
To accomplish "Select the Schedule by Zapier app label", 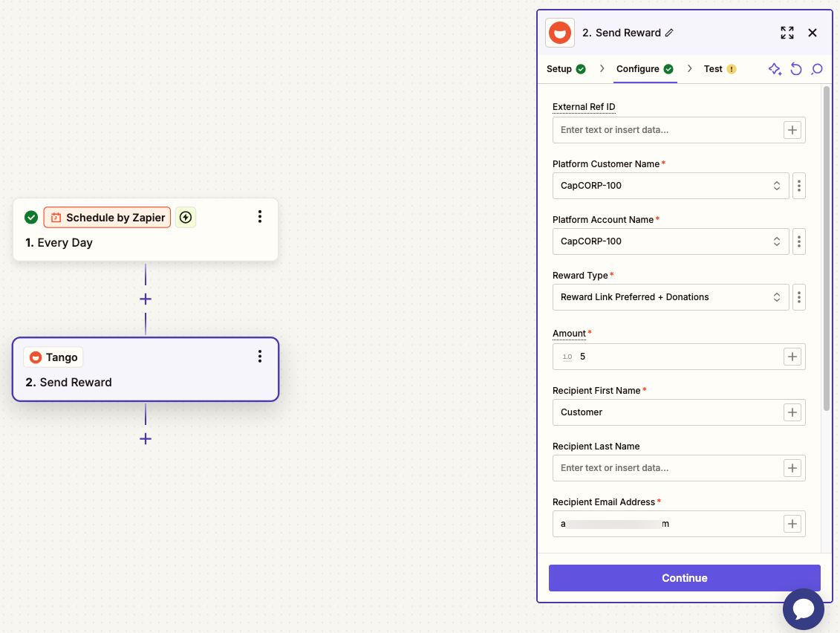I will pos(107,217).
